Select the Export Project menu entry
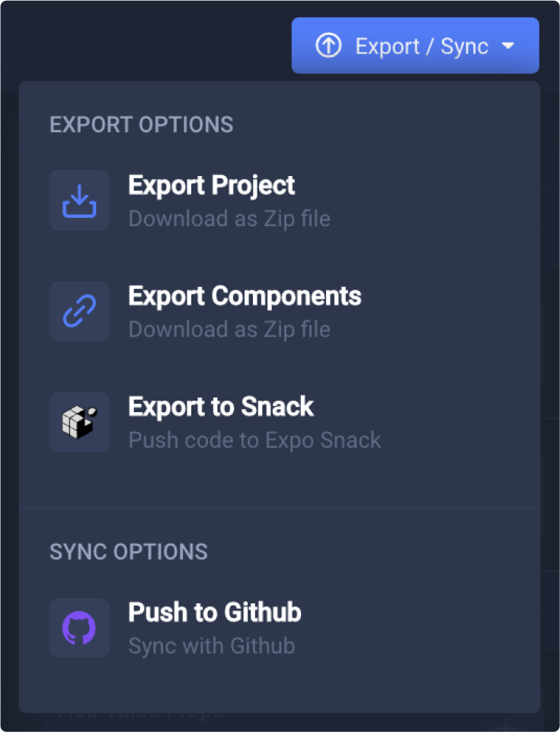Screen dimensions: 560x732 coord(212,185)
